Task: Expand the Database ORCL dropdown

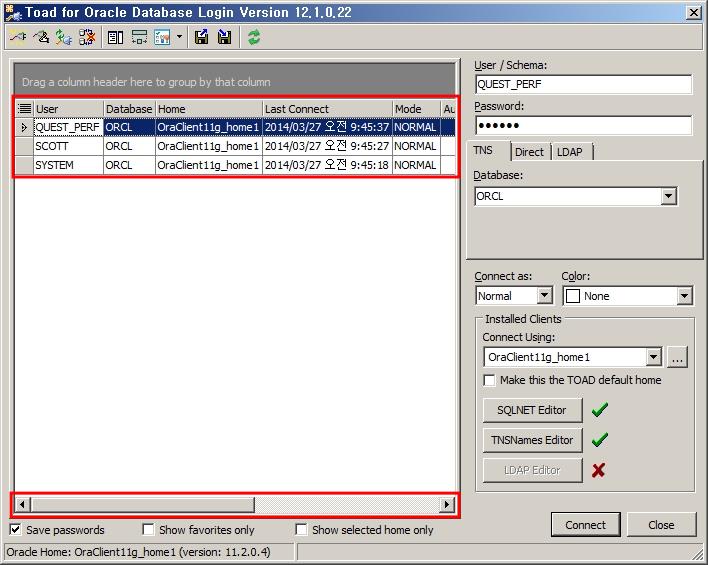Action: coord(668,197)
